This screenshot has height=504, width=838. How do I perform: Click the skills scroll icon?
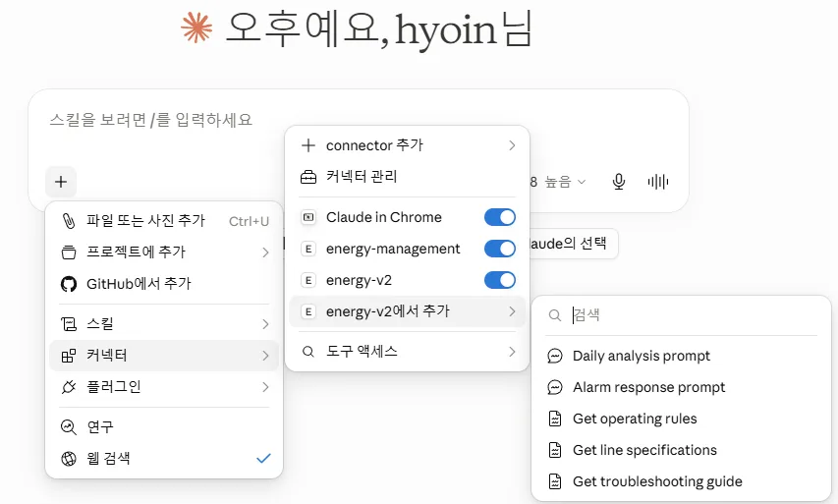click(x=69, y=324)
